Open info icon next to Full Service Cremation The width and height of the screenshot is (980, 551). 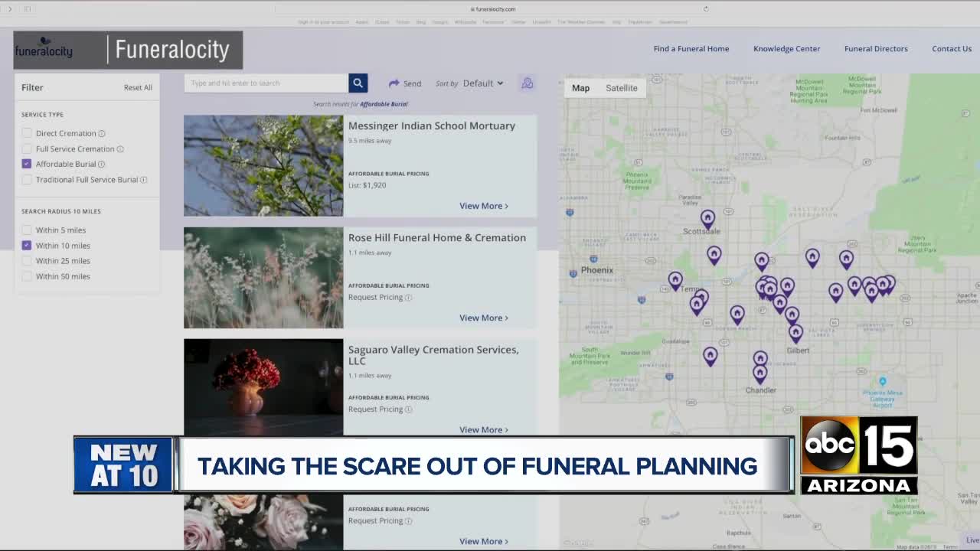120,149
